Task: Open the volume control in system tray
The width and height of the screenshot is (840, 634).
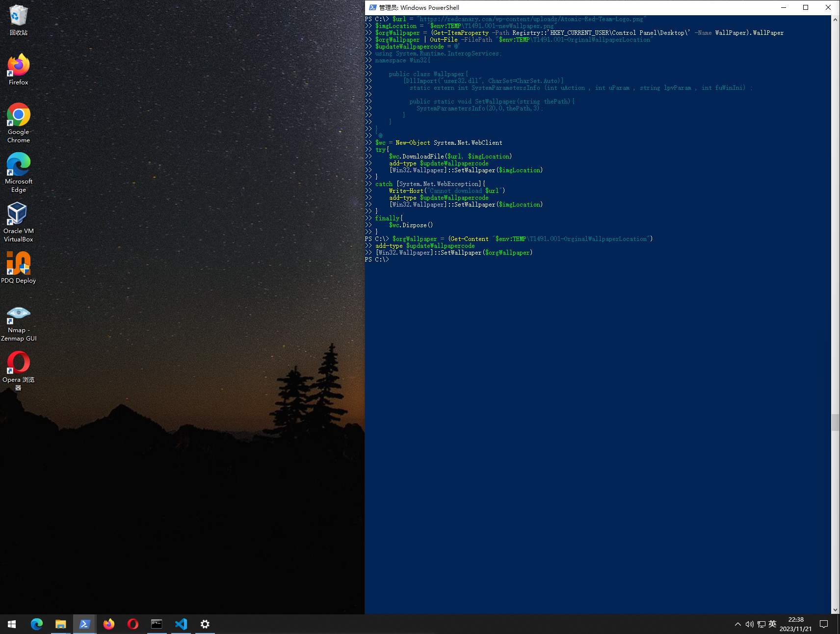Action: point(749,624)
